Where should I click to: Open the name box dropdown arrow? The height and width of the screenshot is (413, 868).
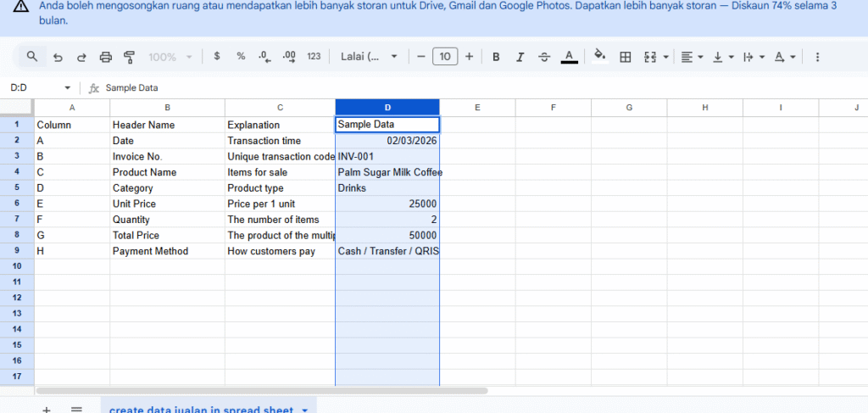pos(68,88)
